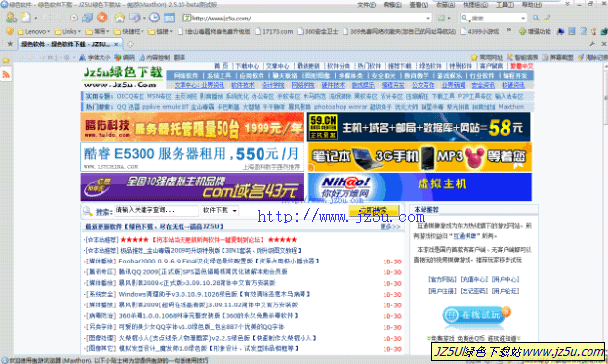Open the address bar URL dropdown
608x364 pixels.
[x=428, y=18]
